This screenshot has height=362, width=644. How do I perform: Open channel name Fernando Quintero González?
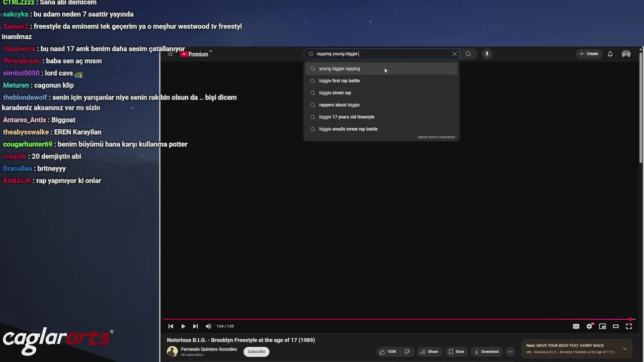coord(209,349)
